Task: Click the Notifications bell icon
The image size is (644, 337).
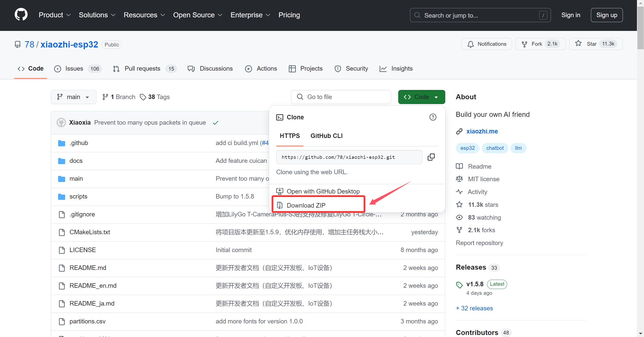Action: (x=470, y=44)
